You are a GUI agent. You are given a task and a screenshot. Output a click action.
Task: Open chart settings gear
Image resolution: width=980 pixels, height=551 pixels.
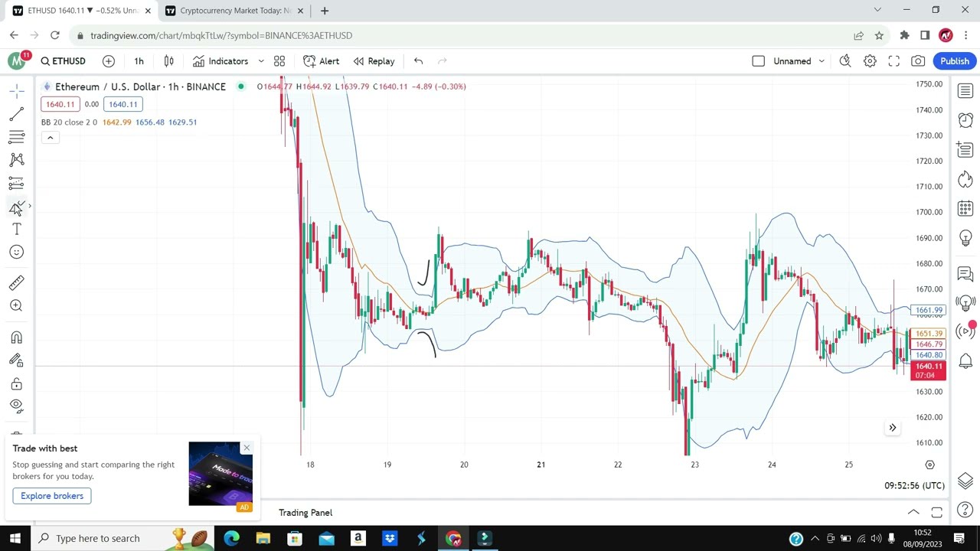870,61
